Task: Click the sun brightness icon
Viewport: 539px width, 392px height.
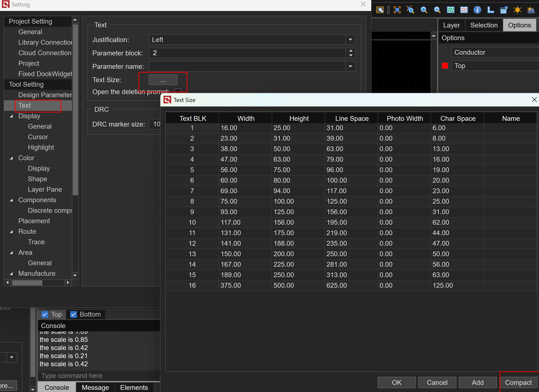Action: [517, 10]
